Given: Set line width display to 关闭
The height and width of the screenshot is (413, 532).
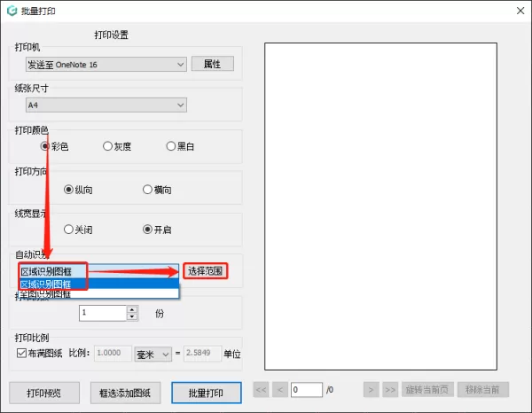Looking at the screenshot, I should tap(68, 230).
